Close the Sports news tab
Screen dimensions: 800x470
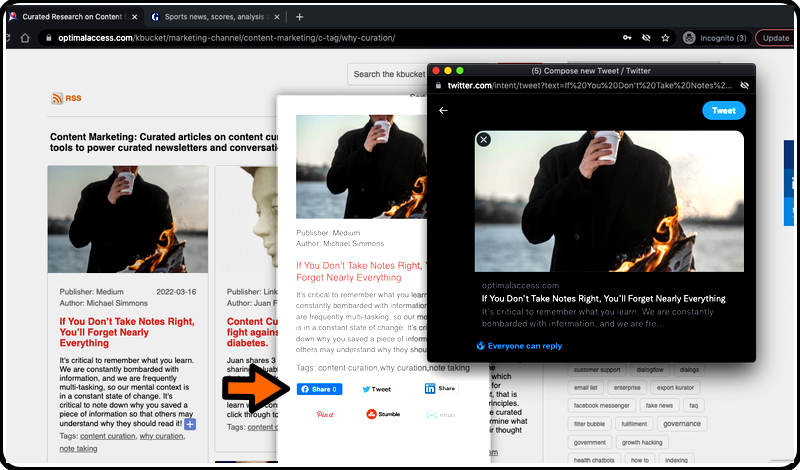[x=277, y=17]
